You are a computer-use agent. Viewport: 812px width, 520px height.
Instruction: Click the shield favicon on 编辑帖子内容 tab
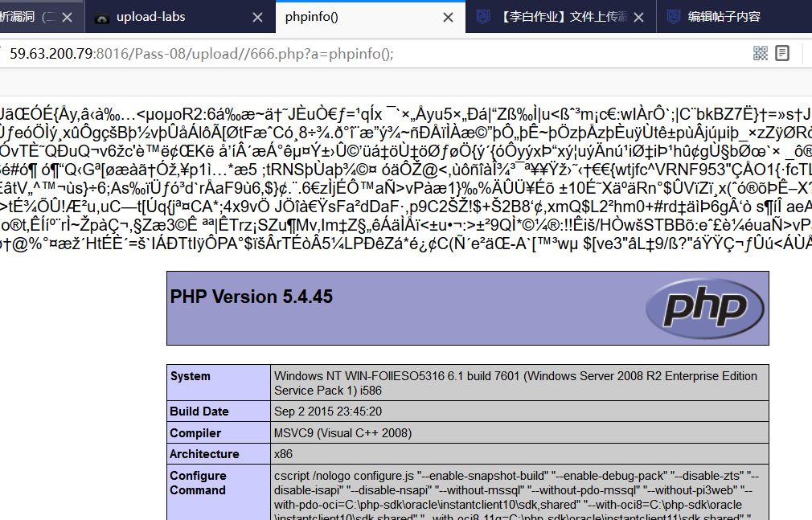[x=673, y=17]
